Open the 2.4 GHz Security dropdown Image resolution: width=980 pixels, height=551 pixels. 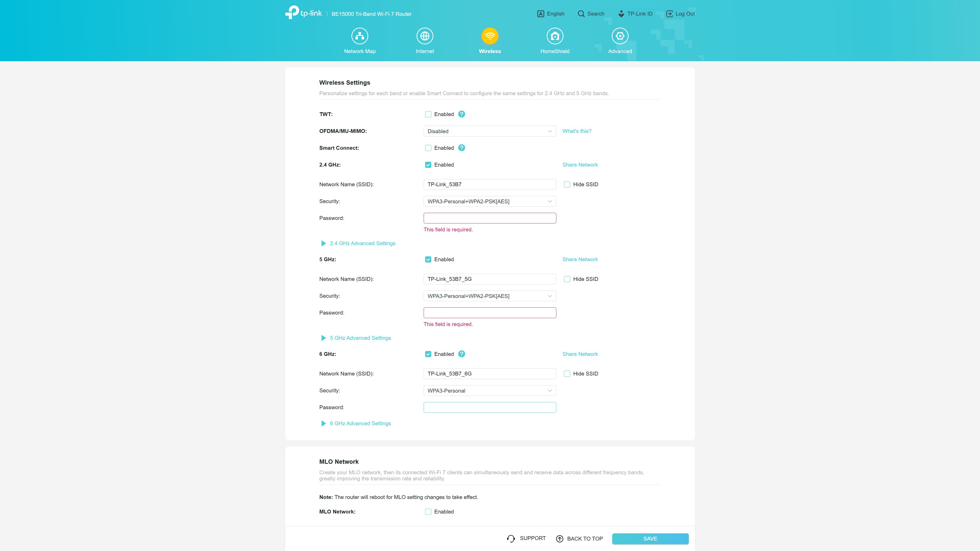[x=490, y=202]
